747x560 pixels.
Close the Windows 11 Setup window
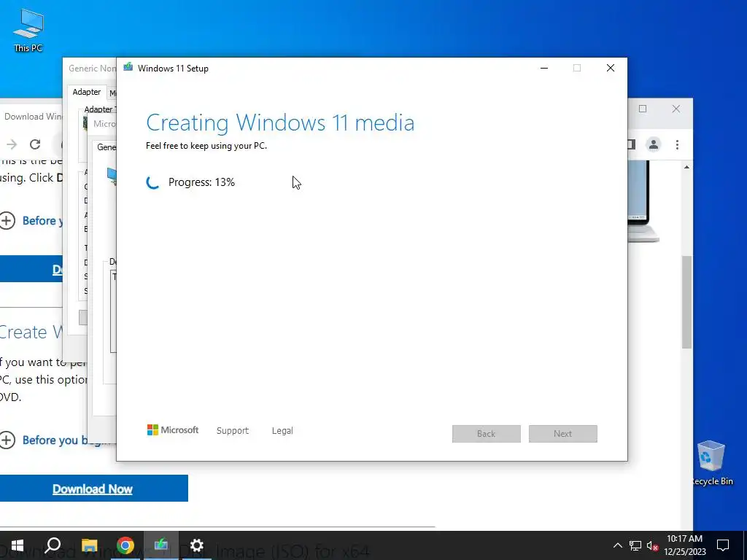click(x=611, y=68)
